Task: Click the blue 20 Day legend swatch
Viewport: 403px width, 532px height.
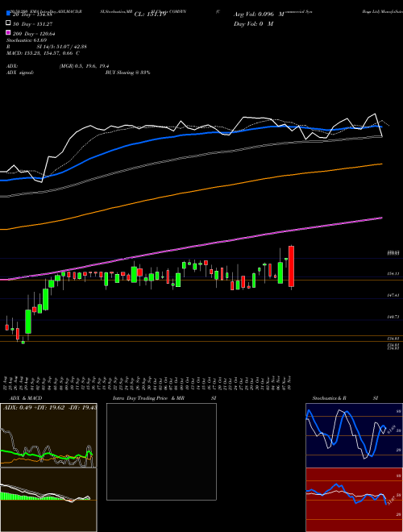Action: (9, 14)
